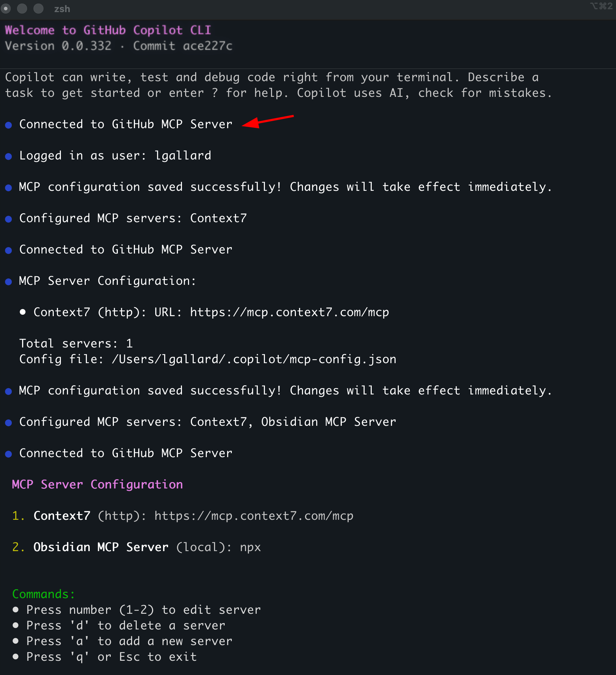Click the "Press 'a' to add a new server" command
The image size is (616, 675).
coord(129,641)
